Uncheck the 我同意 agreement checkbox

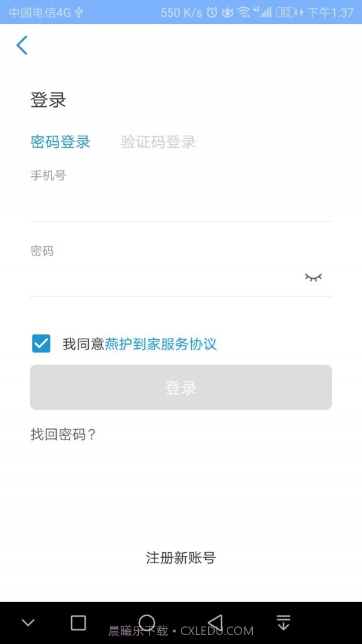[40, 343]
